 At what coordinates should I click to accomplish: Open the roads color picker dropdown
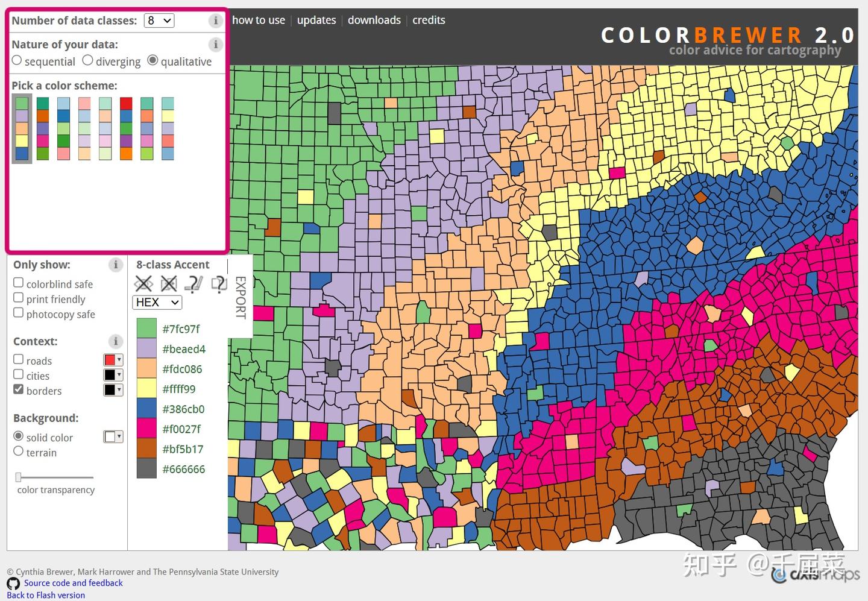pyautogui.click(x=113, y=360)
